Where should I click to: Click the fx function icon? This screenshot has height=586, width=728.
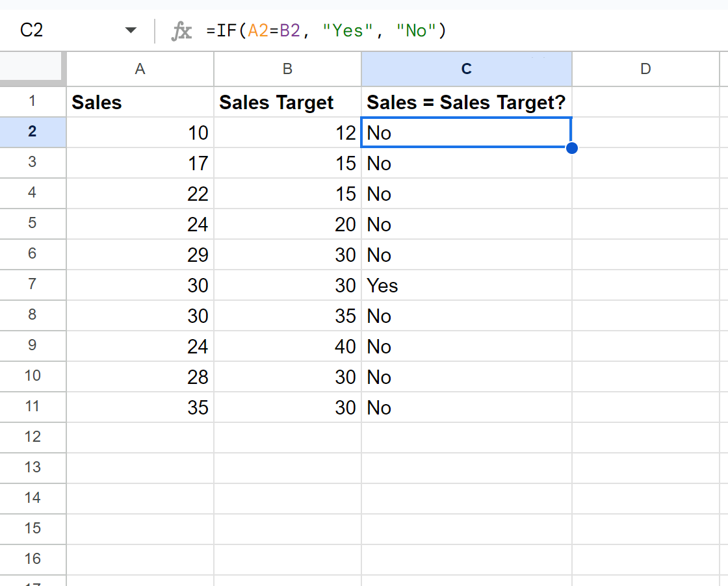click(181, 31)
